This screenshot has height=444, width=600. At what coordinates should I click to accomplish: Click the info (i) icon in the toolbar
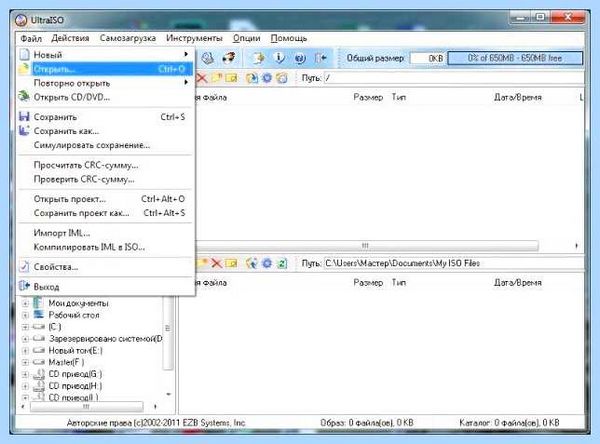point(280,58)
